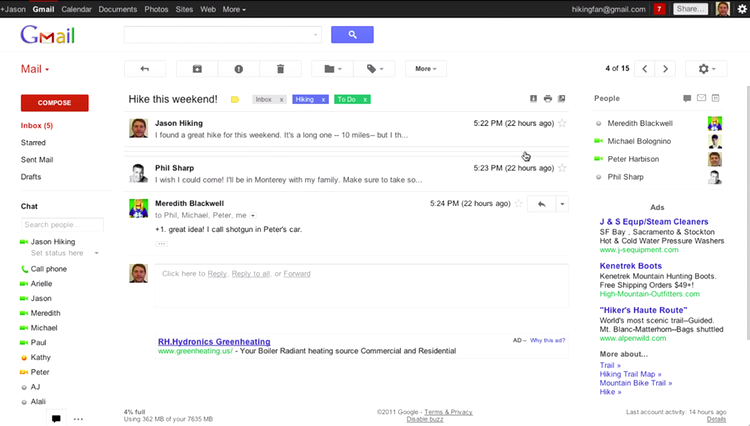Viewport: 750px width, 426px height.
Task: Start chat with Arielle
Action: (x=41, y=284)
